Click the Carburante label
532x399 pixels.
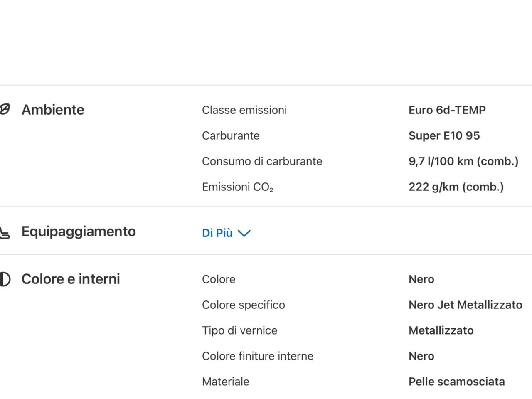pyautogui.click(x=231, y=136)
